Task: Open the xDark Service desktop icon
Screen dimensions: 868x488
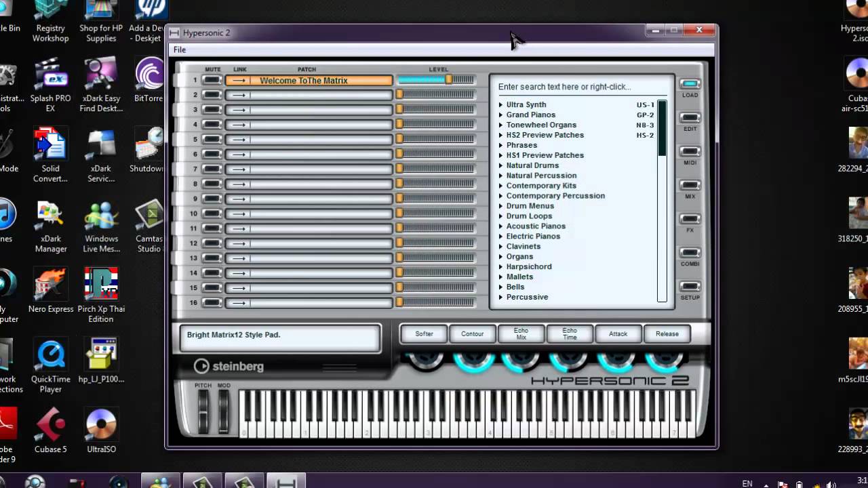Action: 101,156
